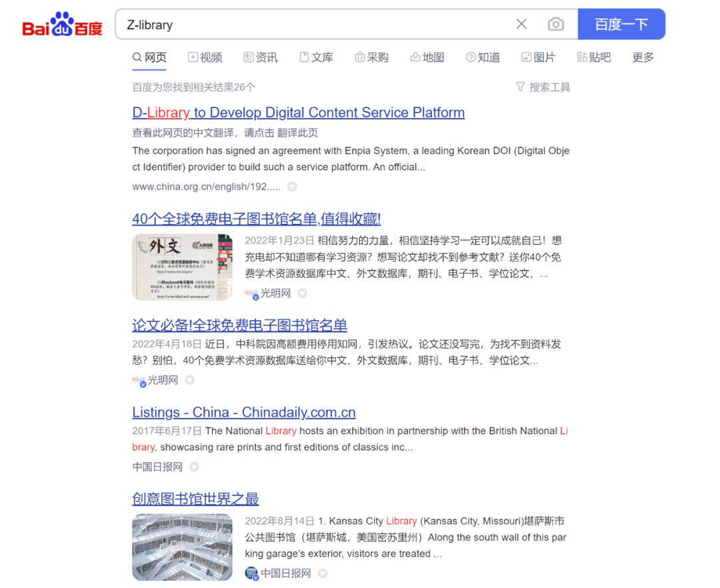
Task: Open the D-Library digital platform result
Action: 298,112
